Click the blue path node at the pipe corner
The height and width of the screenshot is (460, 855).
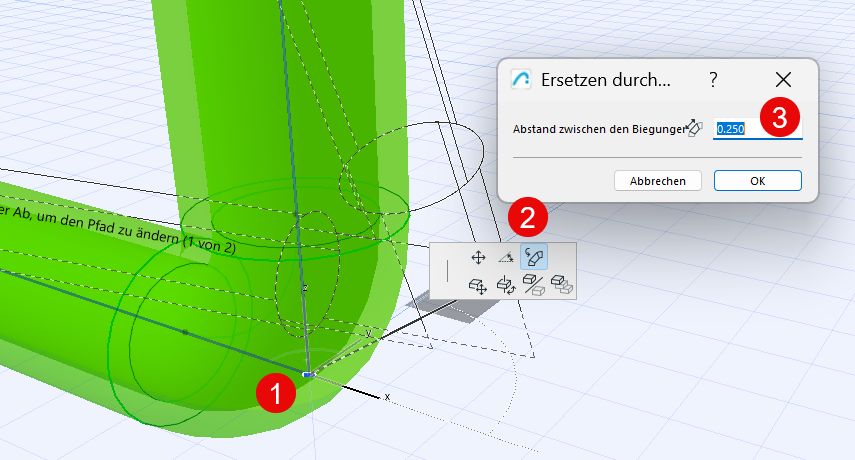pyautogui.click(x=308, y=374)
